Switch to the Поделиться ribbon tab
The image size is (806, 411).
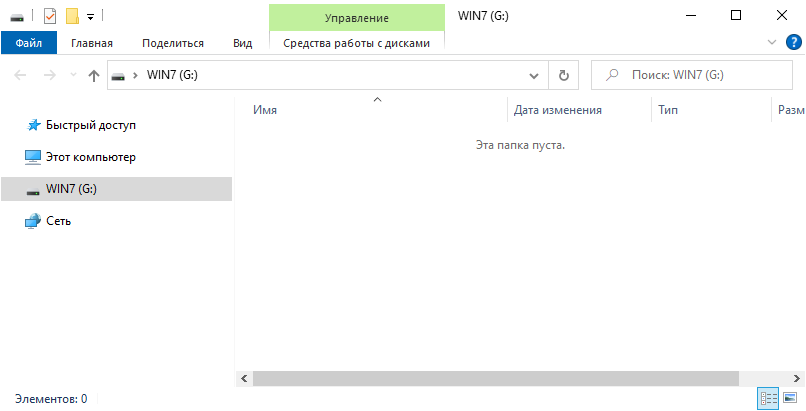[173, 43]
